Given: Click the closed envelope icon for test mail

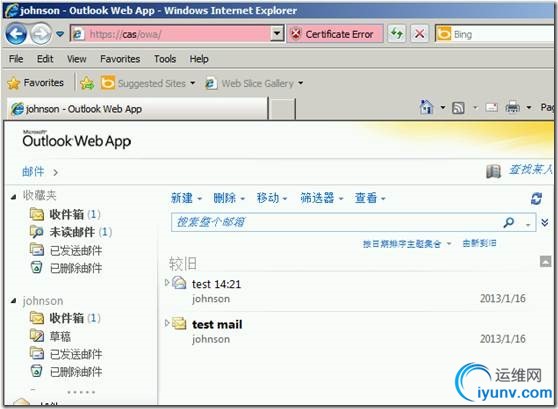Looking at the screenshot, I should click(179, 323).
